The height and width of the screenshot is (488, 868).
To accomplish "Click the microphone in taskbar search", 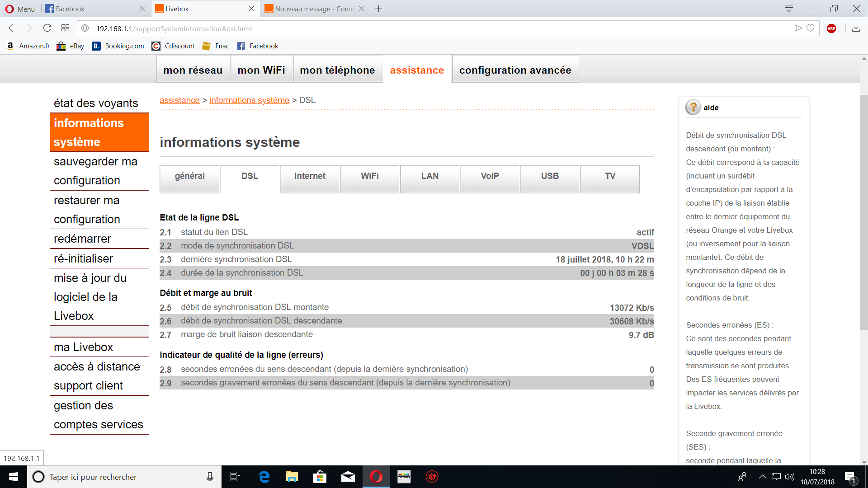I will pyautogui.click(x=210, y=477).
